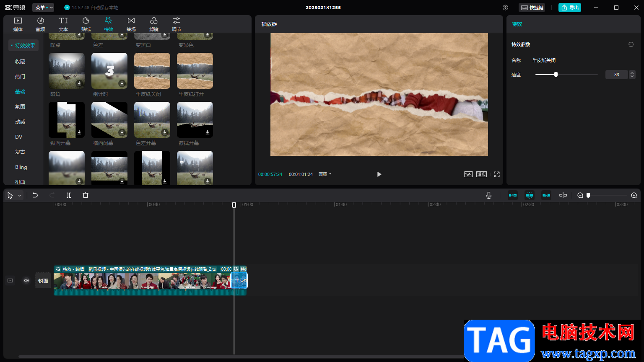Image resolution: width=644 pixels, height=362 pixels.
Task: Select the 倒计时 countdown effect thumbnail
Action: 109,70
